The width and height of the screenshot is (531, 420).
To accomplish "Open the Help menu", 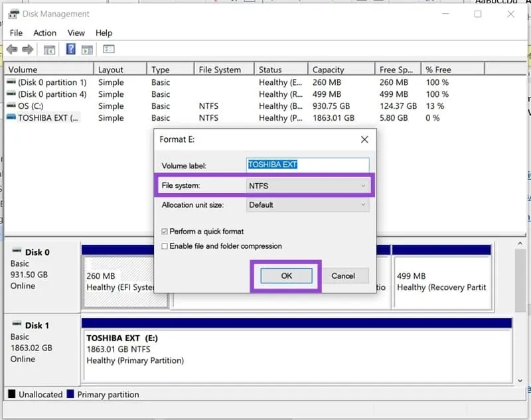I will point(104,33).
